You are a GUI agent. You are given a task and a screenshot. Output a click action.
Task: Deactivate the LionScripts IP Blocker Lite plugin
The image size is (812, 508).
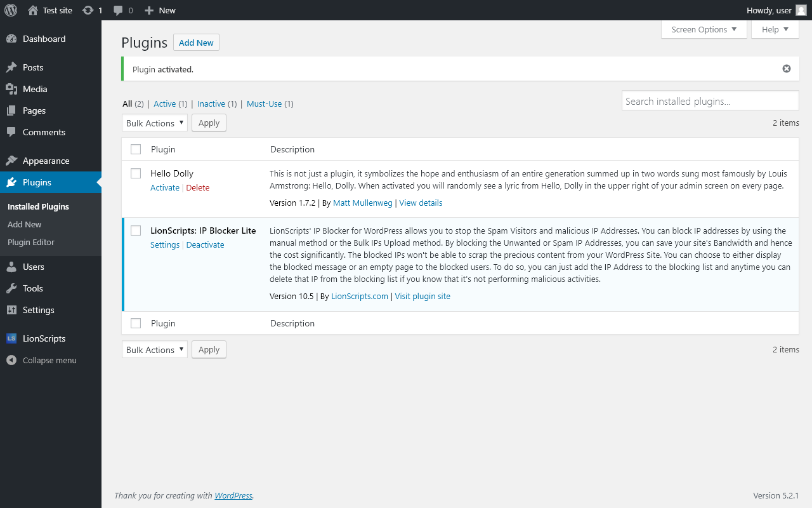coord(205,244)
